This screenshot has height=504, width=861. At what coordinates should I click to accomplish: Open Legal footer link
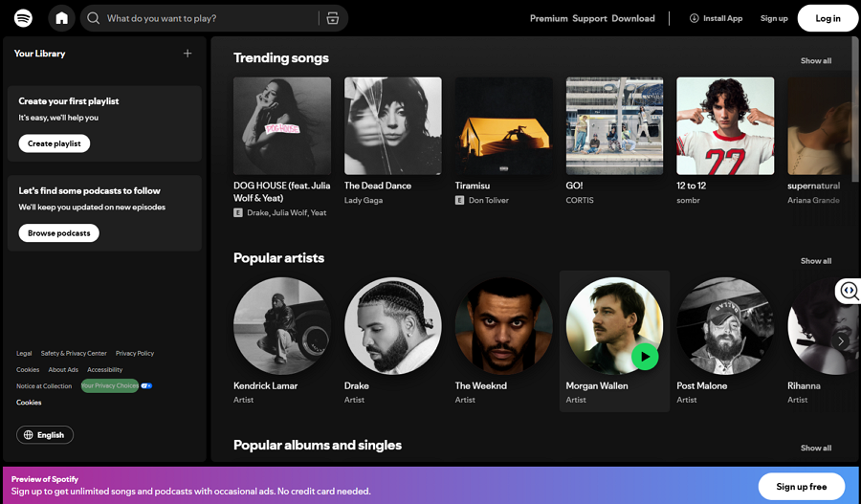tap(24, 354)
